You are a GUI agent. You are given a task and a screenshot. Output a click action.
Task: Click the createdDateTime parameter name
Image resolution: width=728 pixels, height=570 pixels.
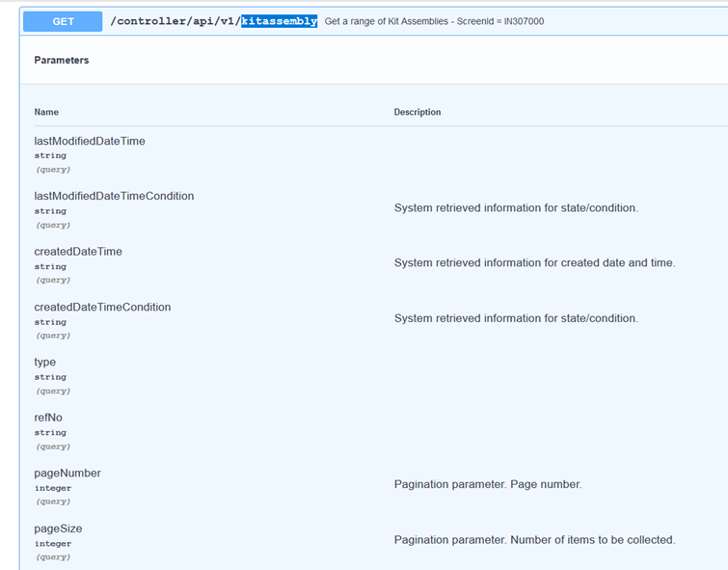tap(78, 252)
